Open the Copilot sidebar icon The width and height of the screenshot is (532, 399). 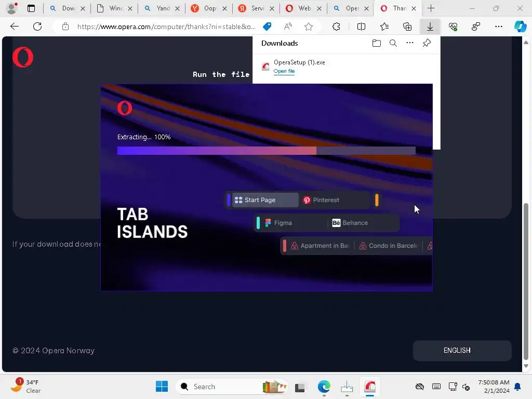(x=520, y=26)
